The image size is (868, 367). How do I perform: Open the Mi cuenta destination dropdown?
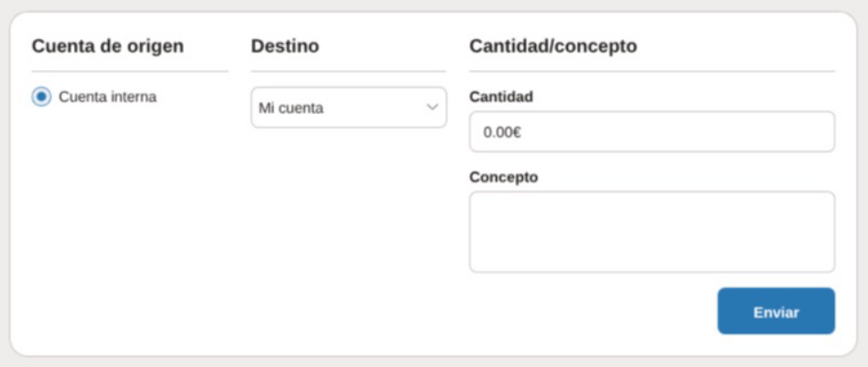(x=348, y=107)
